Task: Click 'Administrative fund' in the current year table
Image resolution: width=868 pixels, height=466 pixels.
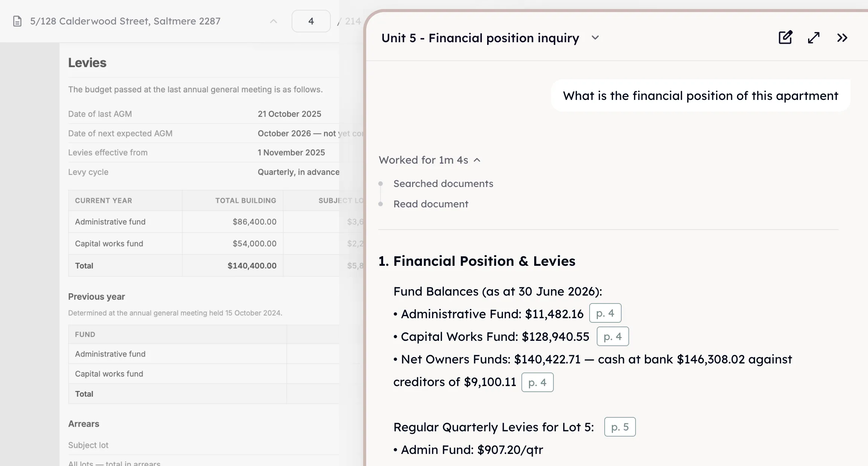Action: 110,222
